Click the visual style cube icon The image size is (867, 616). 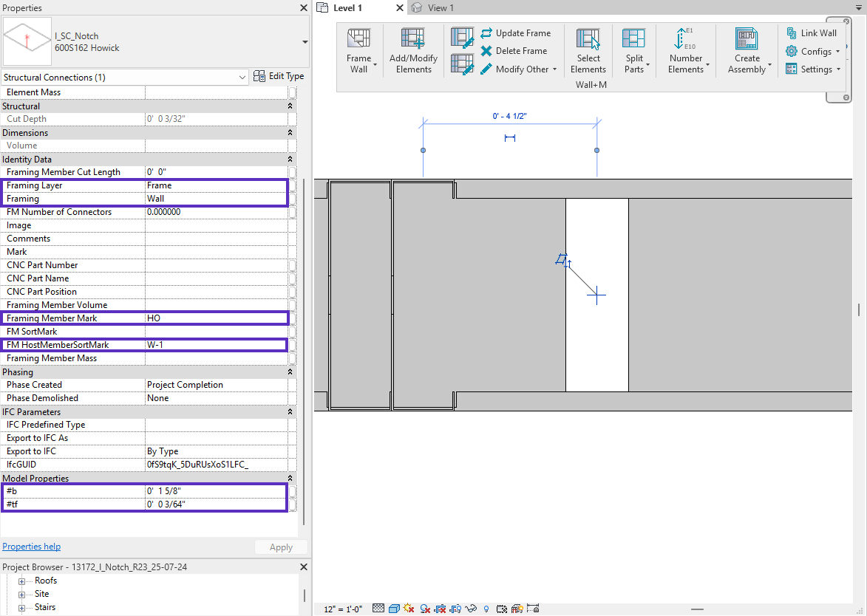(x=394, y=609)
